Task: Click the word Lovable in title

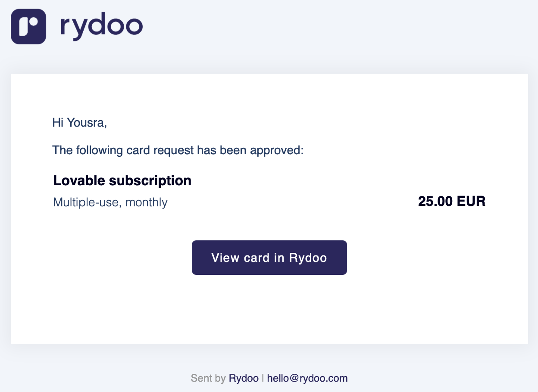Action: point(79,180)
